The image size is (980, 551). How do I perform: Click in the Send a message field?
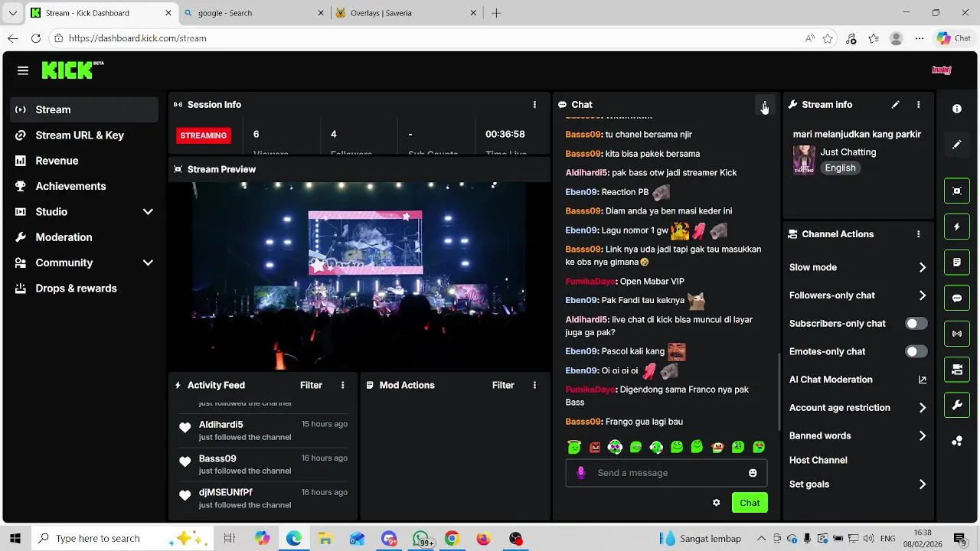[x=667, y=473]
